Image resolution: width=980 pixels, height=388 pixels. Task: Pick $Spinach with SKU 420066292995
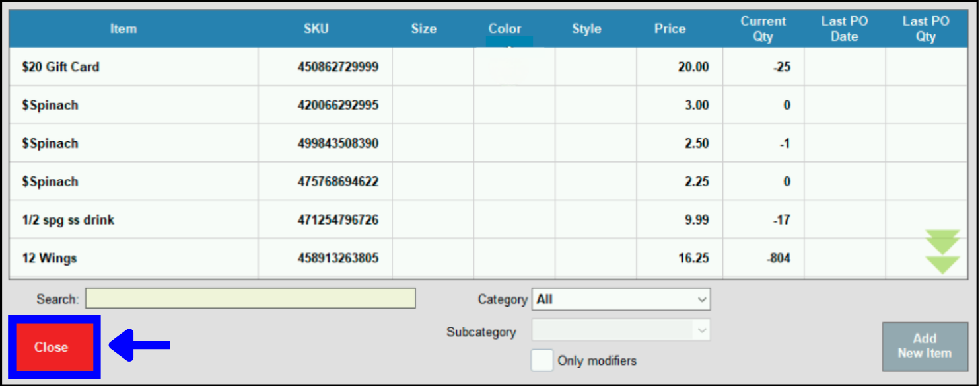[50, 106]
